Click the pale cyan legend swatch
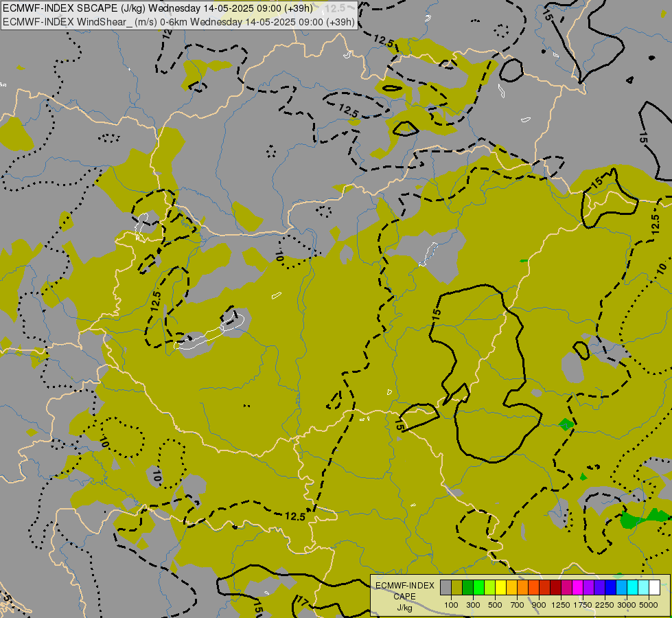 (643, 587)
